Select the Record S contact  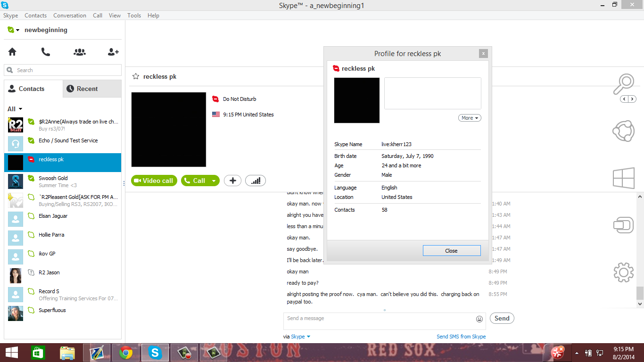(63, 295)
